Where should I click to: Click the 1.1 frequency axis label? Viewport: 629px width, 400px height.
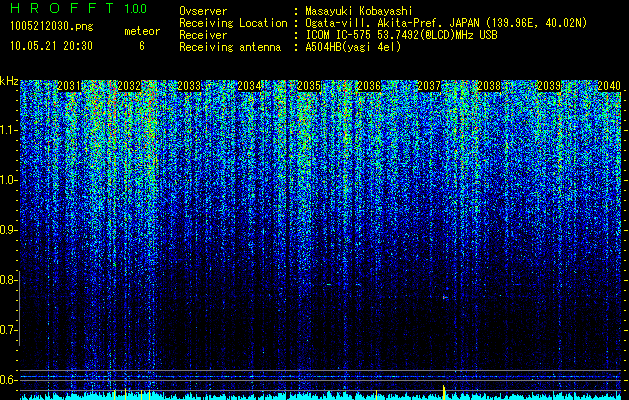pos(8,130)
